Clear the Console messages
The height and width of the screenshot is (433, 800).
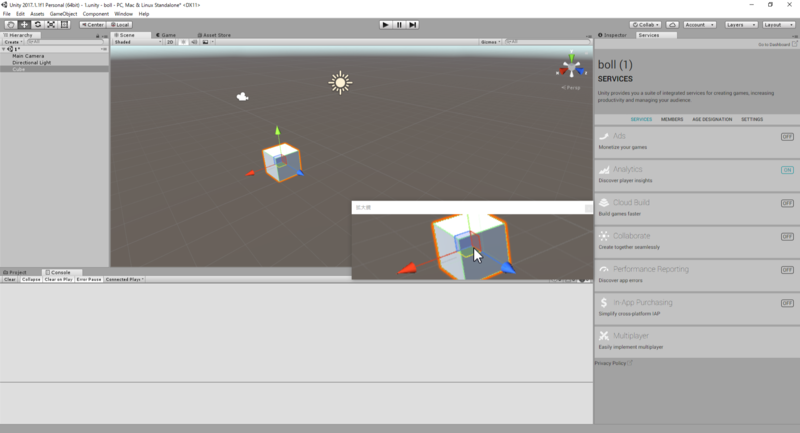click(x=10, y=279)
